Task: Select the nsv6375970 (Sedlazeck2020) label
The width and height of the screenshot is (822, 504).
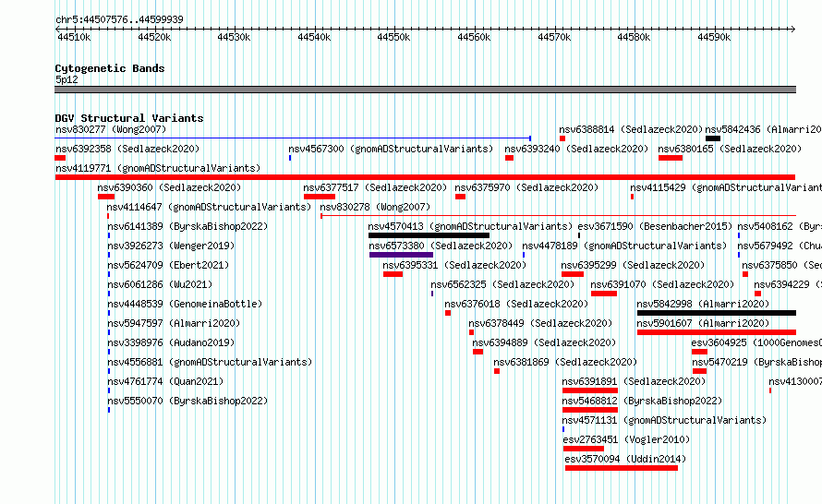Action: (526, 187)
